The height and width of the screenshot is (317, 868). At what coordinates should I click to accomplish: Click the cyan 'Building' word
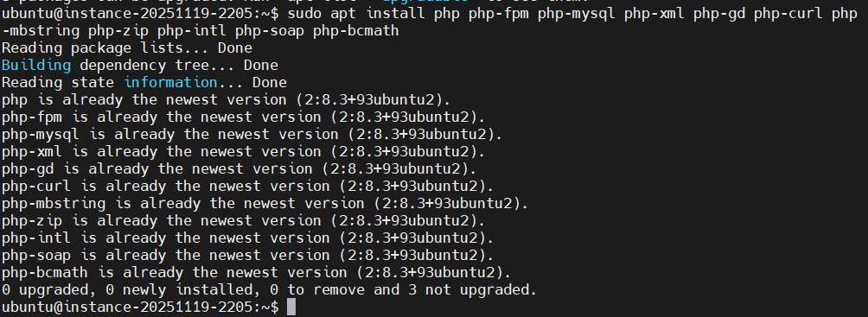[36, 66]
